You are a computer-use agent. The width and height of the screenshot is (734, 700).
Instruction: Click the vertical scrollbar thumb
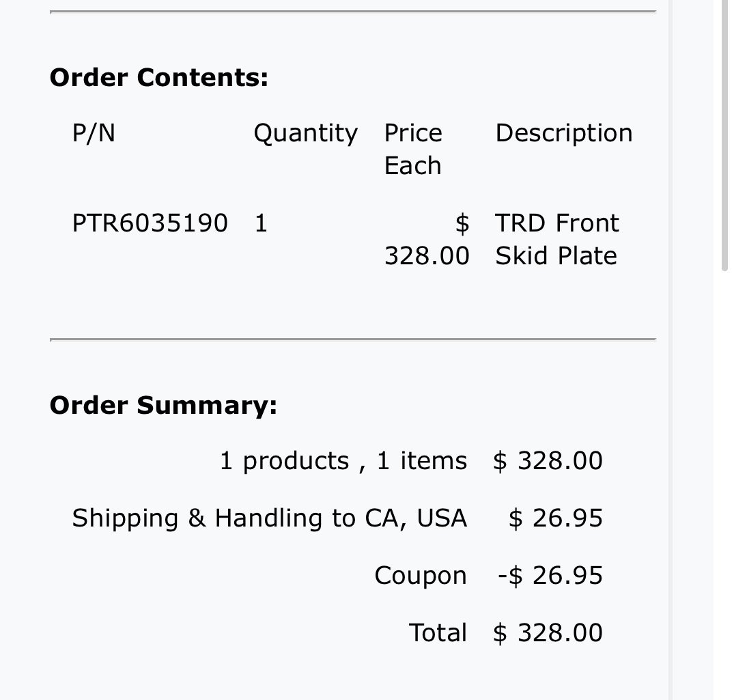[x=724, y=135]
